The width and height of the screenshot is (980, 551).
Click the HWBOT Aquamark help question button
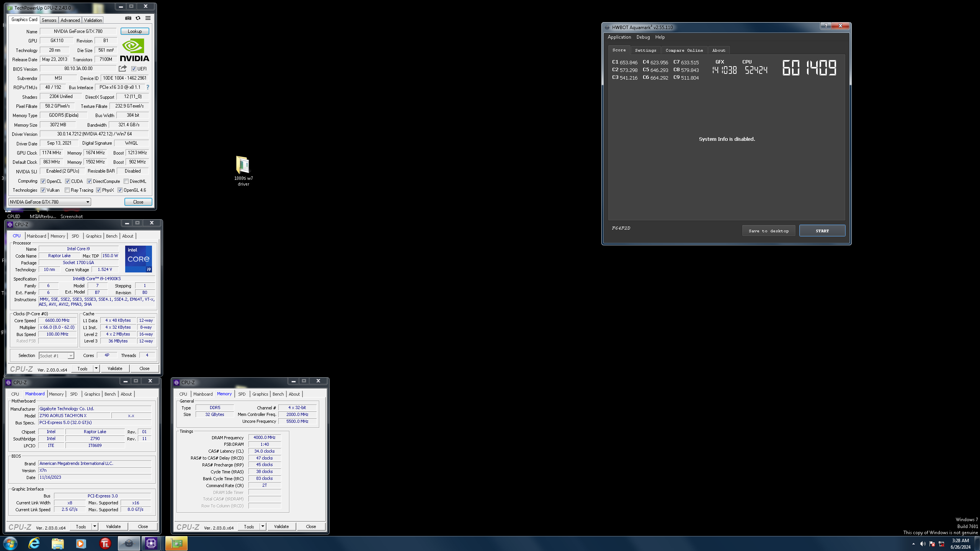[826, 26]
